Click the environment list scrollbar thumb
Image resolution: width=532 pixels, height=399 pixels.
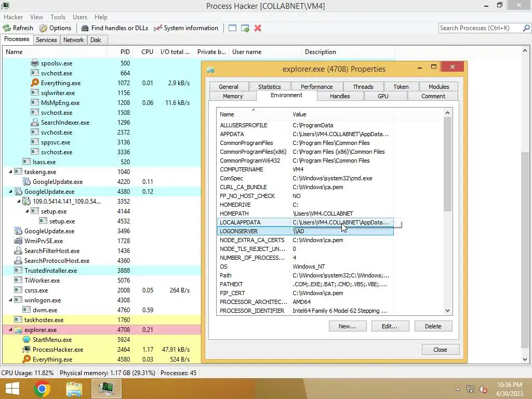447,164
